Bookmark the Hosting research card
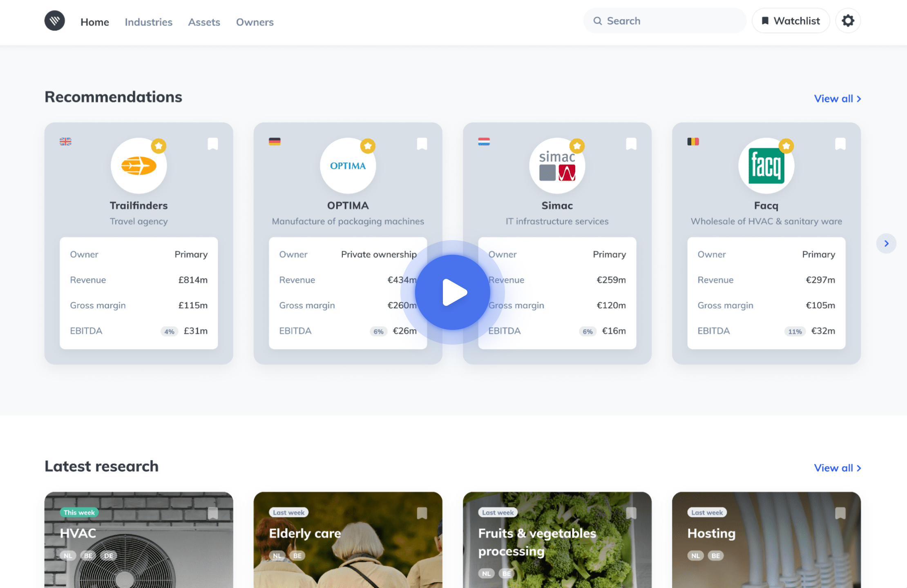Image resolution: width=907 pixels, height=588 pixels. click(840, 513)
